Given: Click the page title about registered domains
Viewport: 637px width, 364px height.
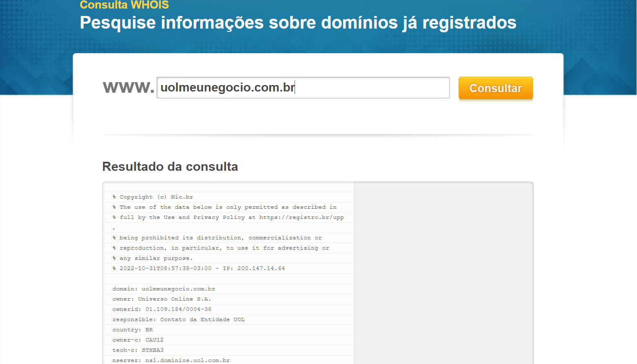Looking at the screenshot, I should 297,23.
